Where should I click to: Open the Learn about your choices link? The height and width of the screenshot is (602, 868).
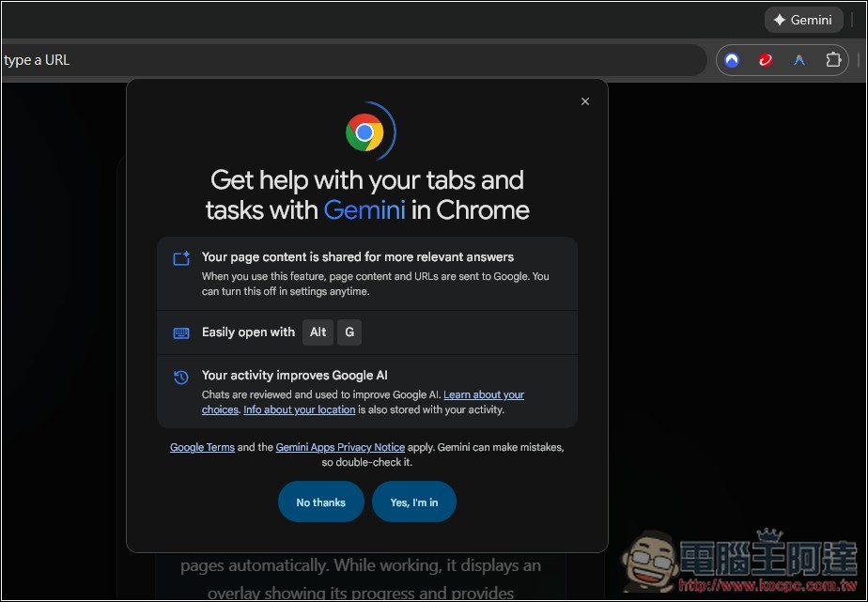click(484, 394)
